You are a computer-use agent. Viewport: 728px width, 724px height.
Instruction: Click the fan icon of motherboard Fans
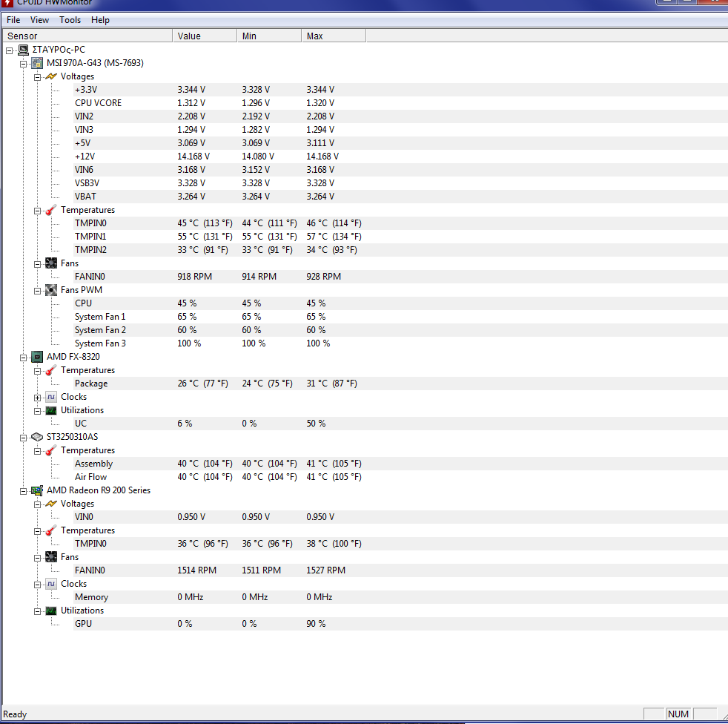tap(51, 263)
